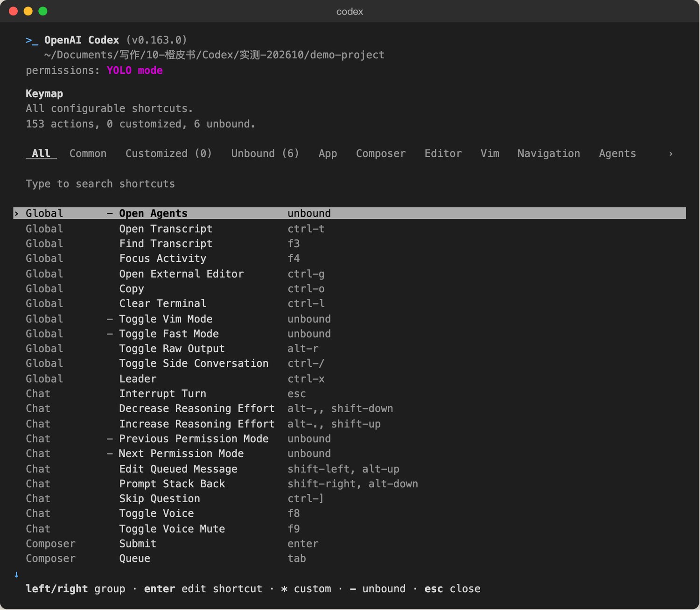
Task: Switch to the Common tab
Action: (x=88, y=154)
